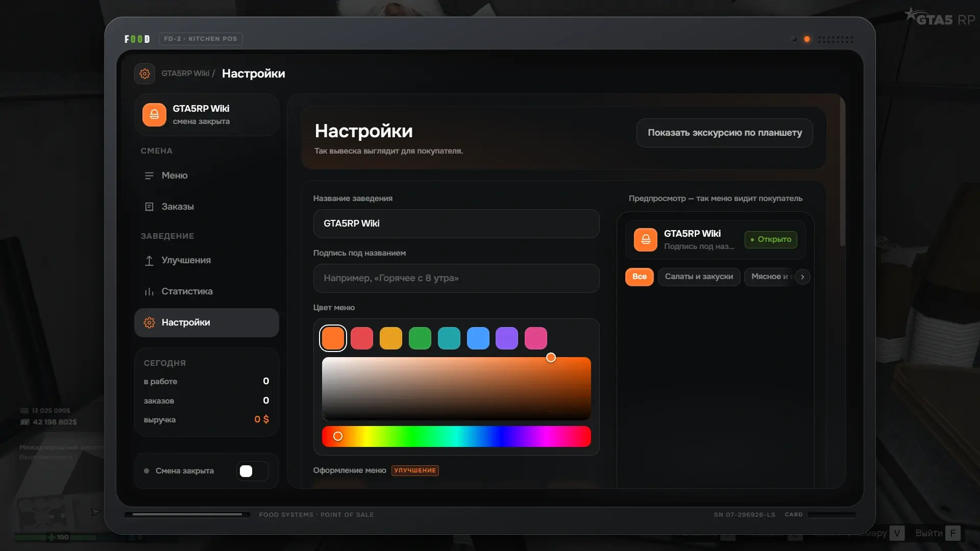This screenshot has width=980, height=551.
Task: Click the orange logo in the preview card
Action: coord(646,240)
